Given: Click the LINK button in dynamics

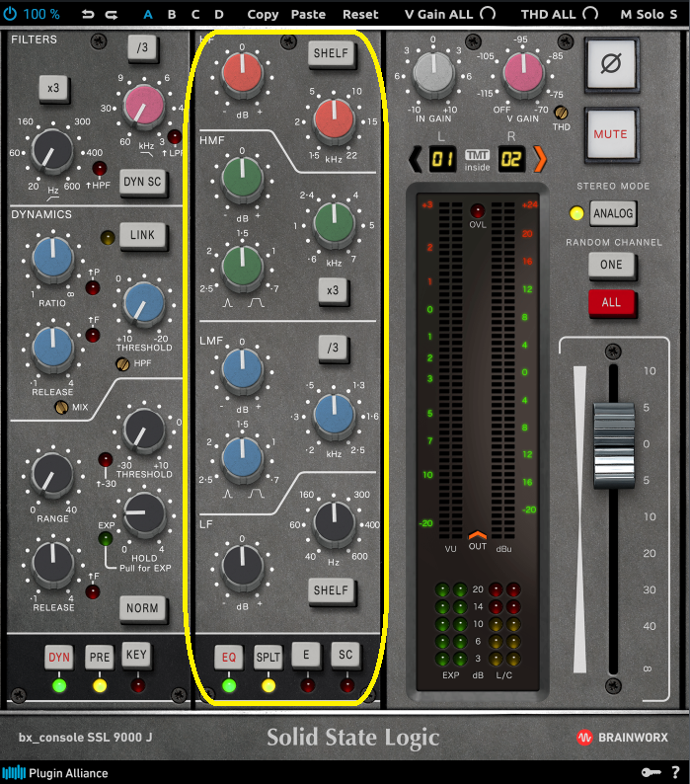Looking at the screenshot, I should [142, 235].
